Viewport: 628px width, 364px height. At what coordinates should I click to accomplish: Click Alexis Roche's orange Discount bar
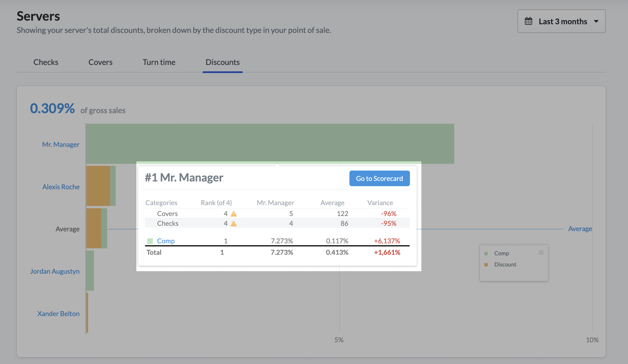(x=98, y=186)
